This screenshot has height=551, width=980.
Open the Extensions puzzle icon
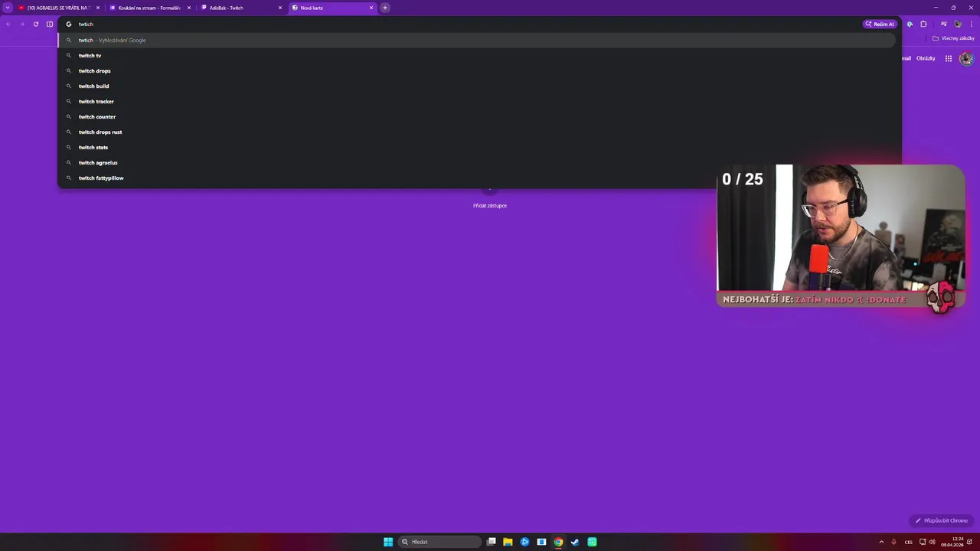[x=923, y=24]
